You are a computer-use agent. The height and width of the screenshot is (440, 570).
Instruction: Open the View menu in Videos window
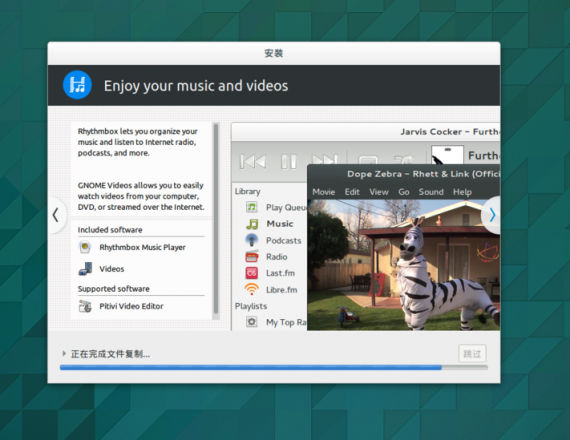pyautogui.click(x=379, y=192)
